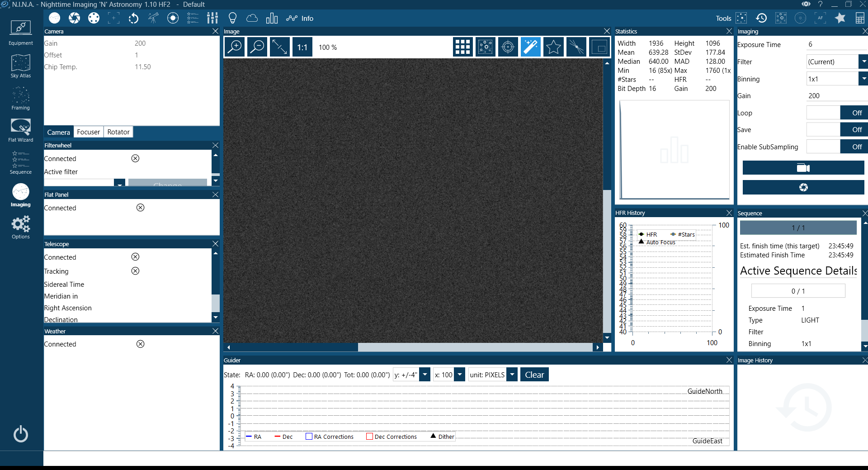Toggle the Filter wheel panel icon in top toolbar
The width and height of the screenshot is (868, 470).
94,18
